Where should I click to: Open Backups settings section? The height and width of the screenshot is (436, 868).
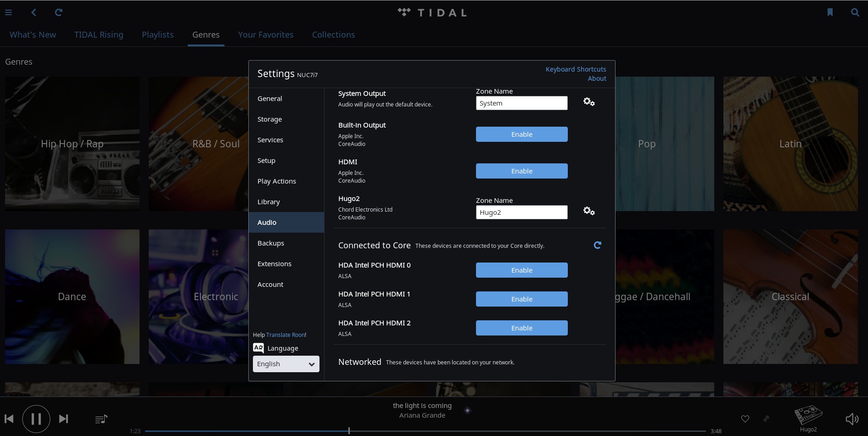286,243
